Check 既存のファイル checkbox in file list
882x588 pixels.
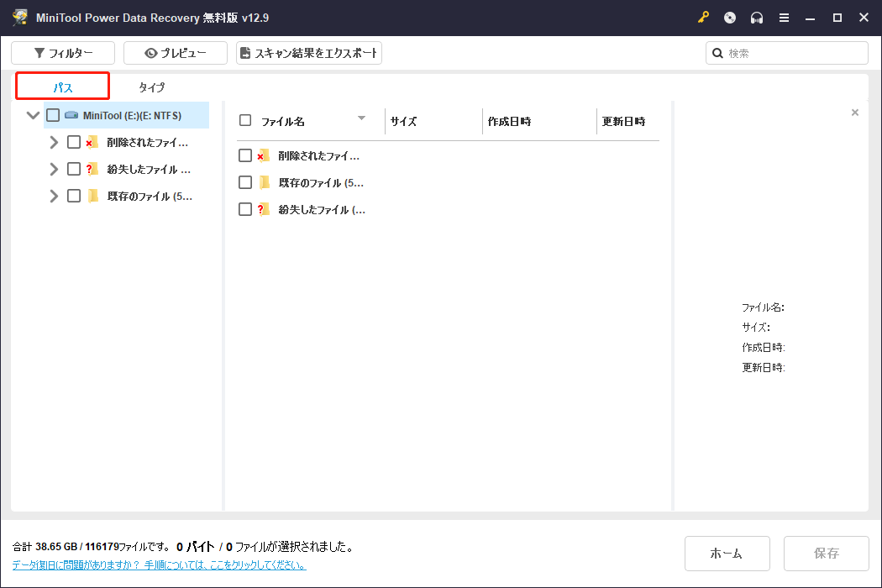[245, 182]
